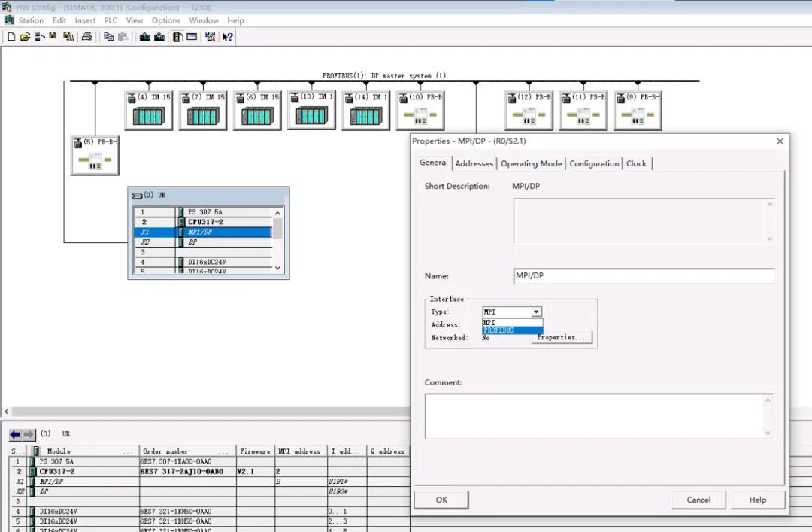
Task: Select the PS 307 5A rack row
Action: click(x=203, y=212)
